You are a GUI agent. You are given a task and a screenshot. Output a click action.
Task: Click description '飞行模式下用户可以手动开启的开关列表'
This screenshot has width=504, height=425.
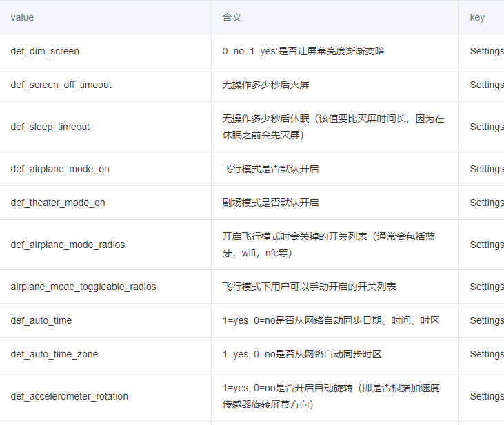pyautogui.click(x=309, y=287)
